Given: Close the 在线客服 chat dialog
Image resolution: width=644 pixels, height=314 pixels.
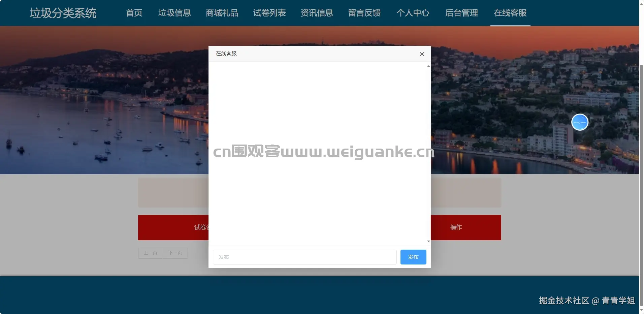Looking at the screenshot, I should click(x=422, y=54).
